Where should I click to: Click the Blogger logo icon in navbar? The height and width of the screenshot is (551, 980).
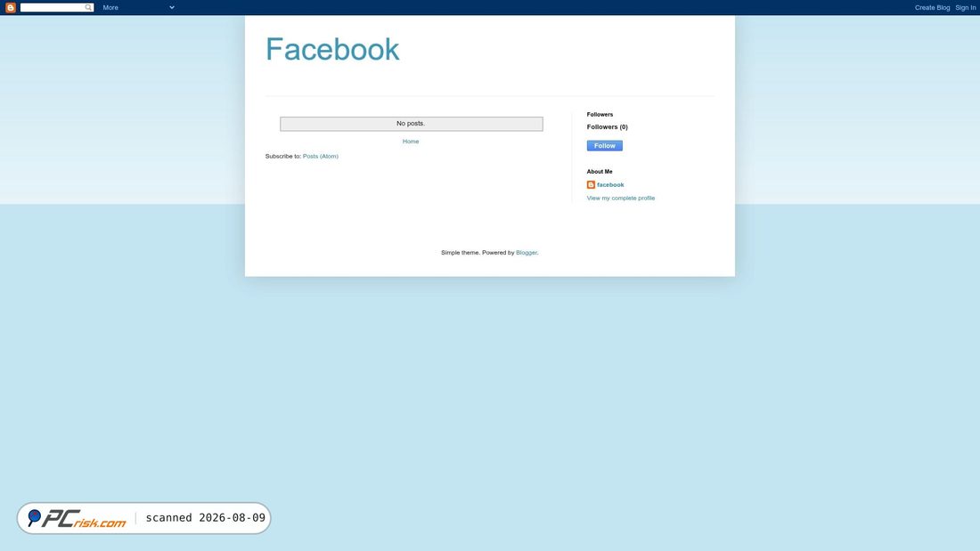(x=10, y=7)
